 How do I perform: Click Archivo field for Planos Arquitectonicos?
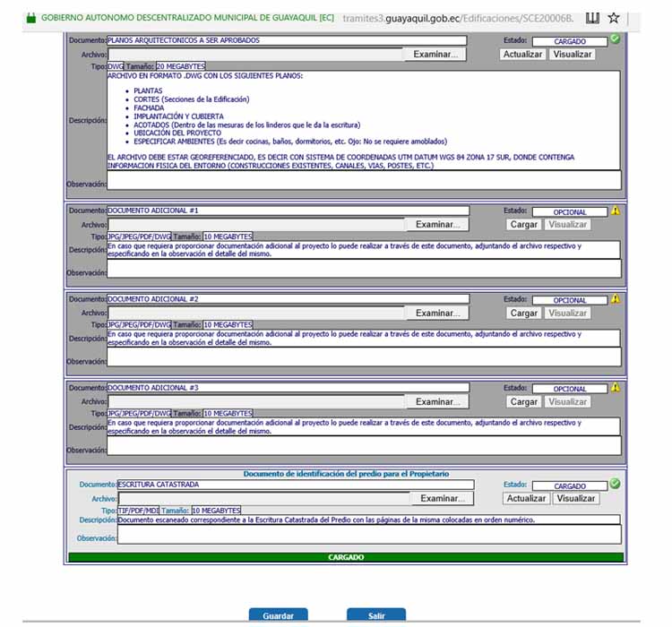256,55
